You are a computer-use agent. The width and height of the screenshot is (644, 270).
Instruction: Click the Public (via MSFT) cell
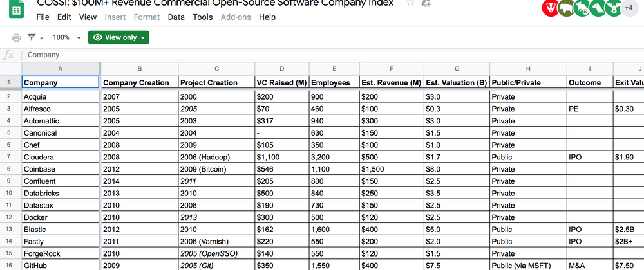click(x=528, y=265)
